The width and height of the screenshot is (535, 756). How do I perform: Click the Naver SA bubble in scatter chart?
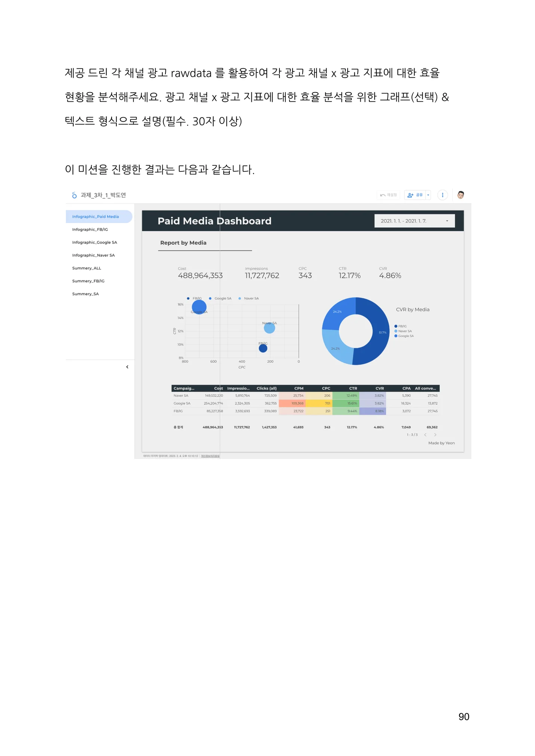pos(269,328)
